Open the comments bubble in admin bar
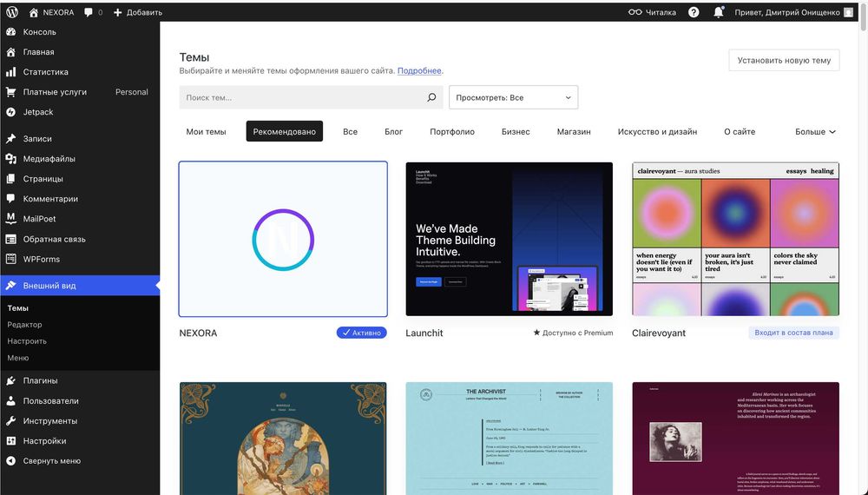The width and height of the screenshot is (868, 495). [93, 12]
